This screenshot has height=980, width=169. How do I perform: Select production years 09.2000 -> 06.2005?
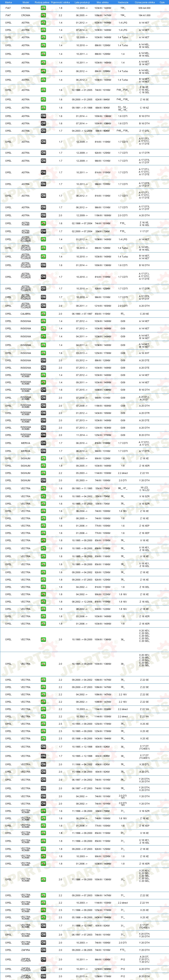coord(82,950)
